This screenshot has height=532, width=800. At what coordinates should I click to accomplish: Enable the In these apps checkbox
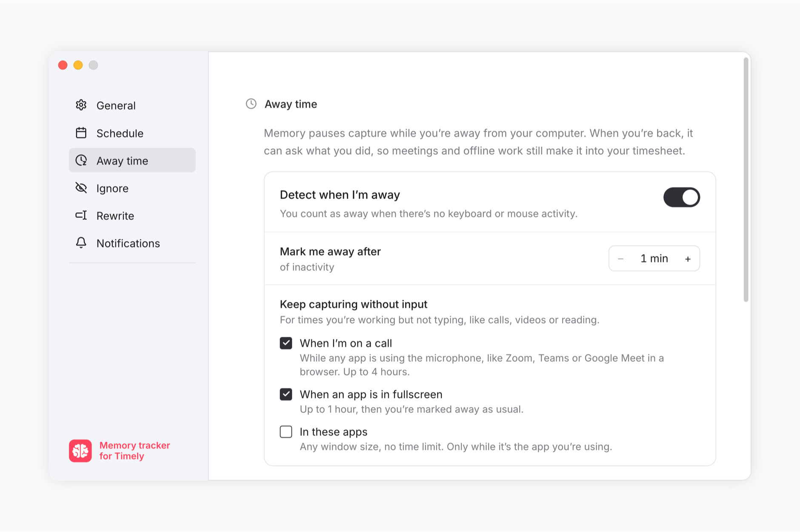pos(286,432)
